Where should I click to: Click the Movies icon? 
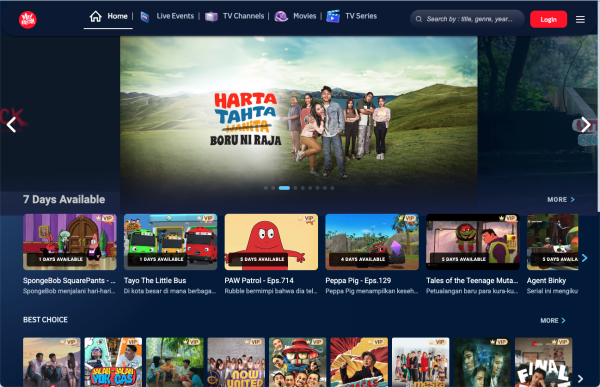pyautogui.click(x=281, y=17)
